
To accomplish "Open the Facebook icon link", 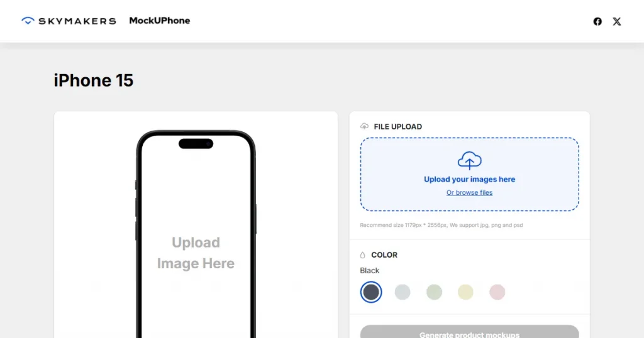I will coord(597,21).
